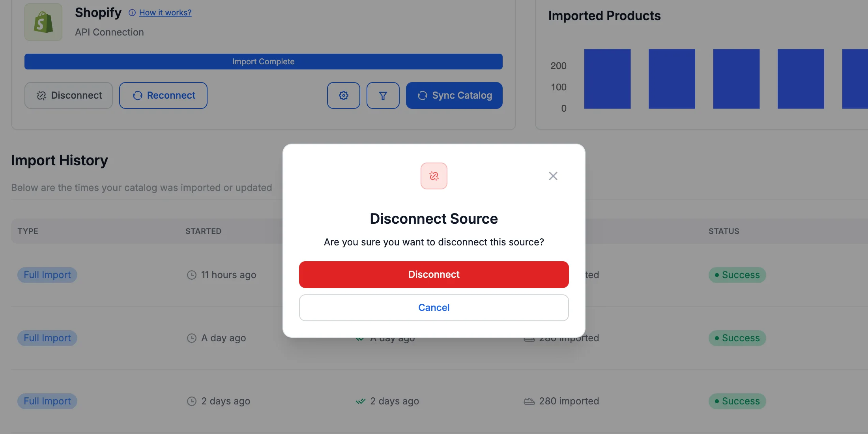The height and width of the screenshot is (434, 868).
Task: Click the Import History heading
Action: [60, 161]
